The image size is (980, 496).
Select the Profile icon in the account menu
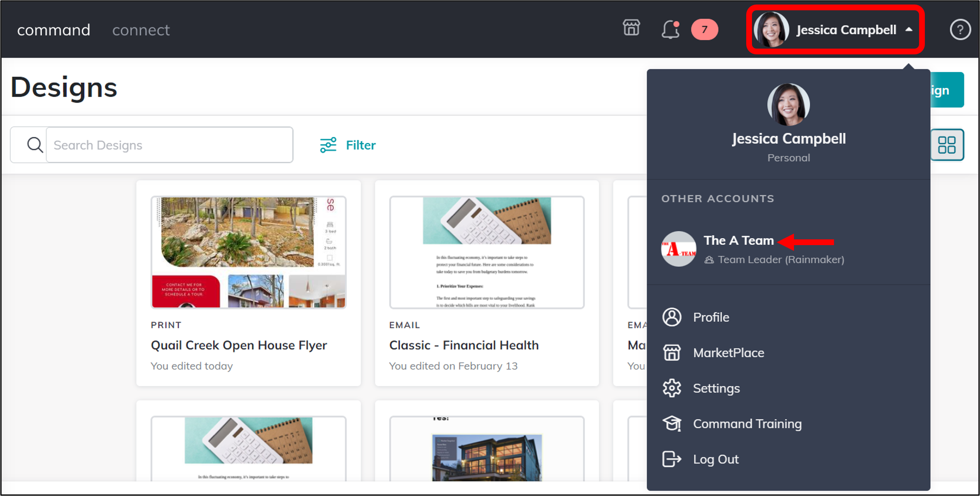[671, 317]
